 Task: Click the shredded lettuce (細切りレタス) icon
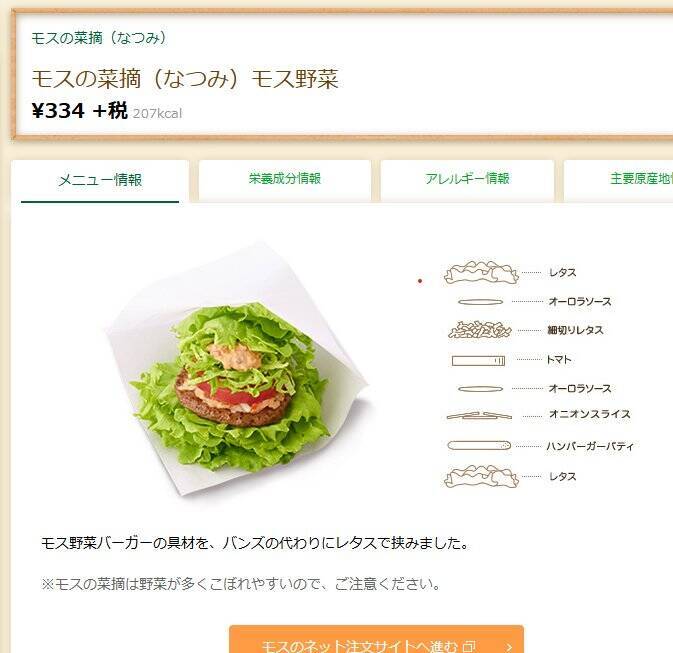(480, 330)
